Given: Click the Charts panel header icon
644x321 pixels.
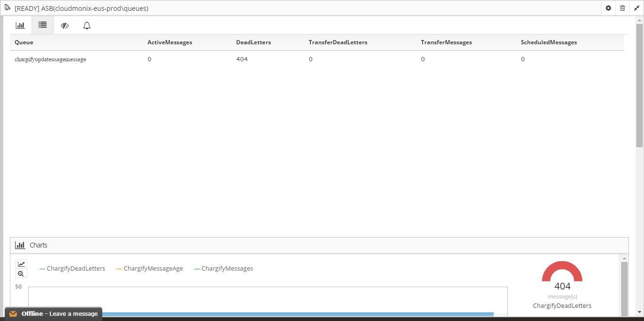Looking at the screenshot, I should tap(20, 245).
